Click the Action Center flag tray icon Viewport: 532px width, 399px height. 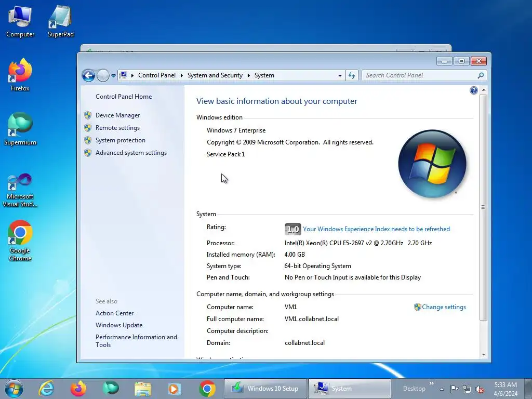454,389
